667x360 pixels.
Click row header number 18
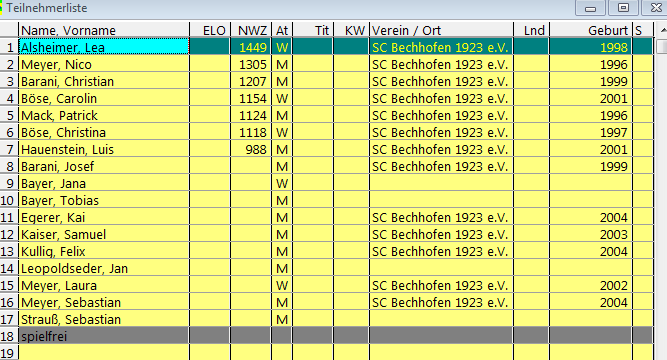[x=9, y=336]
